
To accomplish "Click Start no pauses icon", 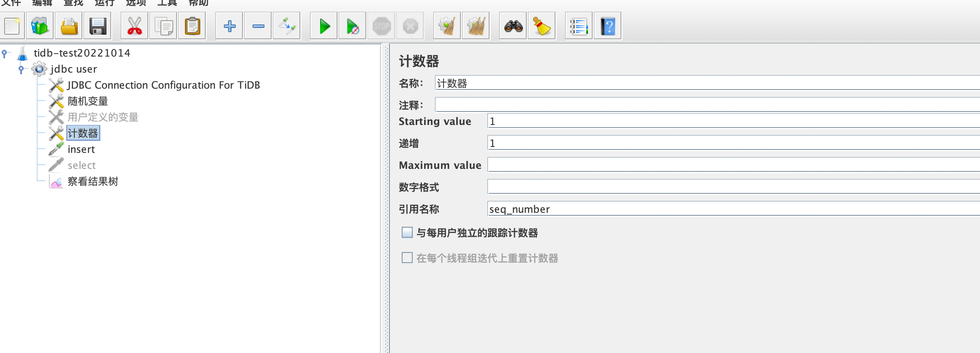I will 352,26.
